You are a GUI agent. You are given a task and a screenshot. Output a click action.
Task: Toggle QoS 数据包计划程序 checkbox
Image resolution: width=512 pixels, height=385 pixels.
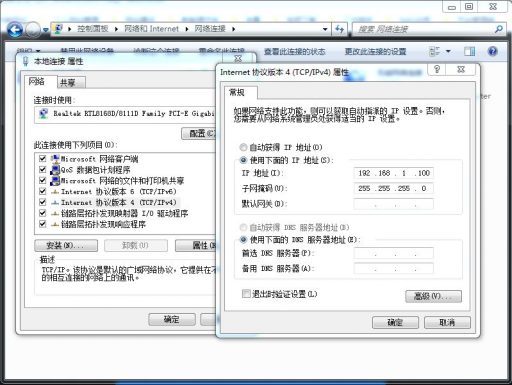[x=42, y=169]
